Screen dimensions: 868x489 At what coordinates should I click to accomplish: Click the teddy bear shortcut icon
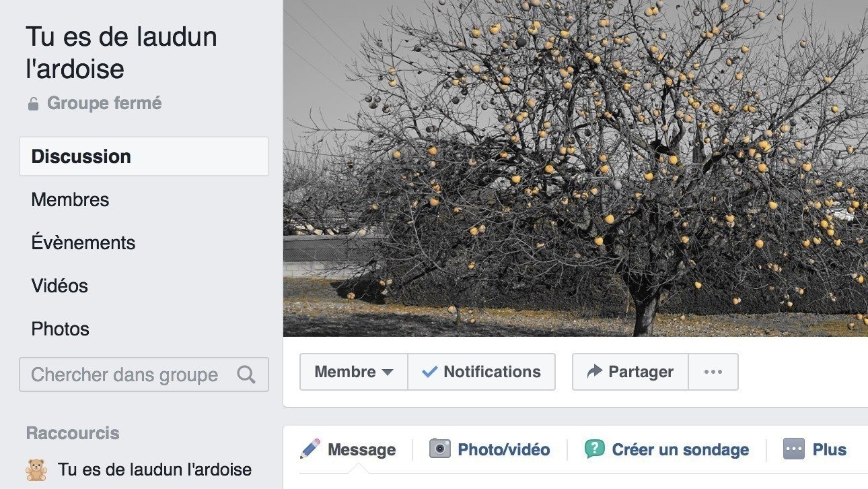click(36, 469)
